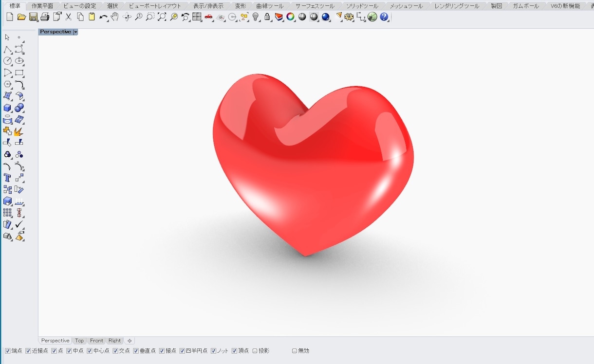This screenshot has height=364, width=594.
Task: Toggle the 中心点 osnap checkbox
Action: pos(90,351)
